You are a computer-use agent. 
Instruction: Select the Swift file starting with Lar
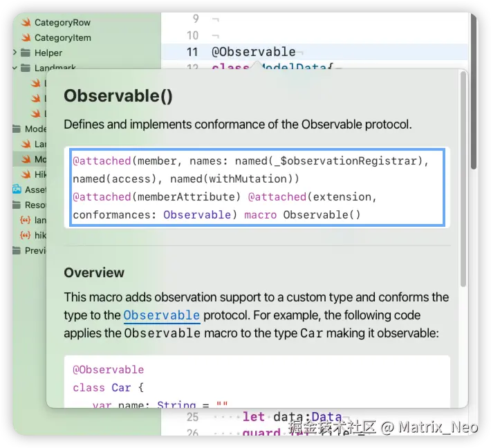pos(34,144)
